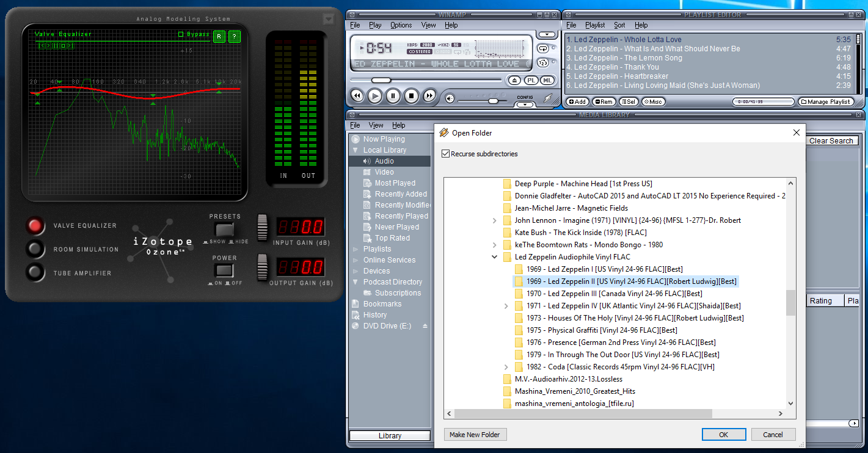868x453 pixels.
Task: Open Bookmarks in the Media Library
Action: 382,304
